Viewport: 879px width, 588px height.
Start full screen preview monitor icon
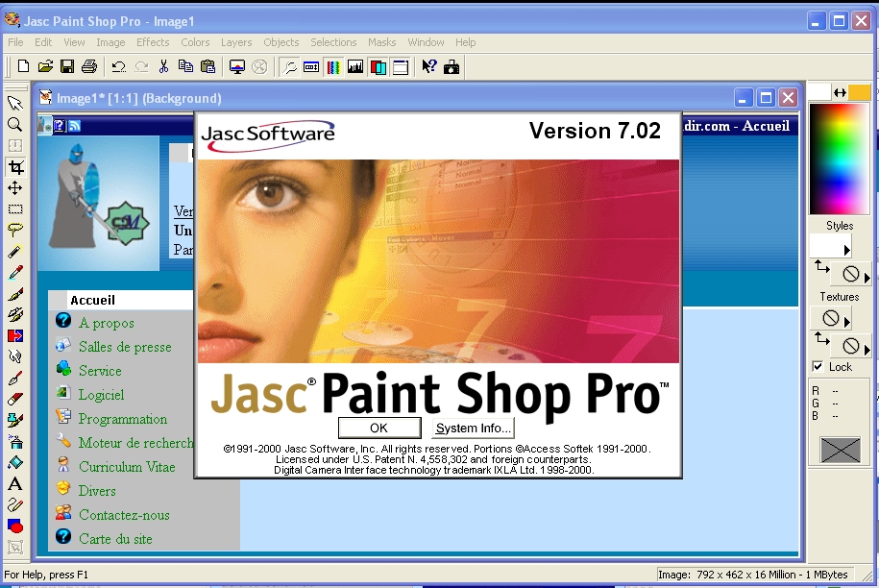tap(236, 66)
